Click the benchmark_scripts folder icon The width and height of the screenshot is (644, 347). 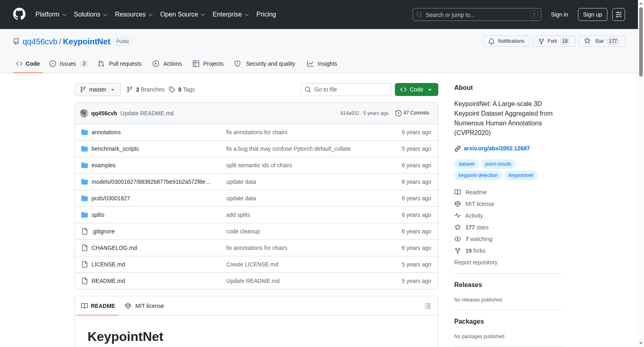point(85,149)
